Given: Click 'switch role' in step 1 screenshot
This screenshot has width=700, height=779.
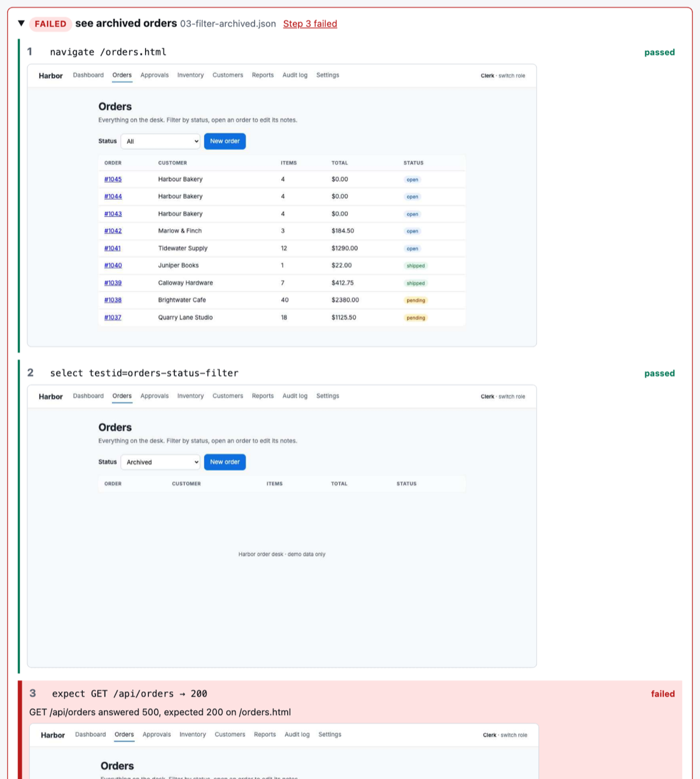Looking at the screenshot, I should click(x=512, y=76).
